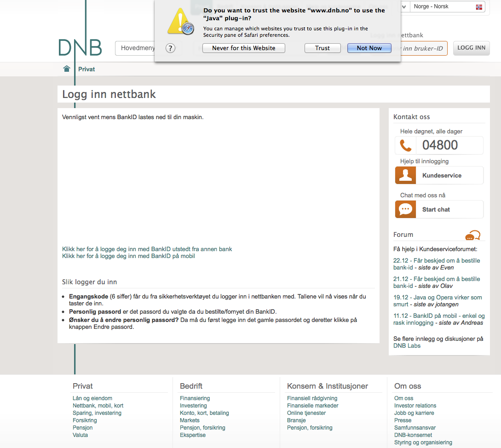Click the Kundeservice person icon
The width and height of the screenshot is (501, 448).
coord(405,175)
